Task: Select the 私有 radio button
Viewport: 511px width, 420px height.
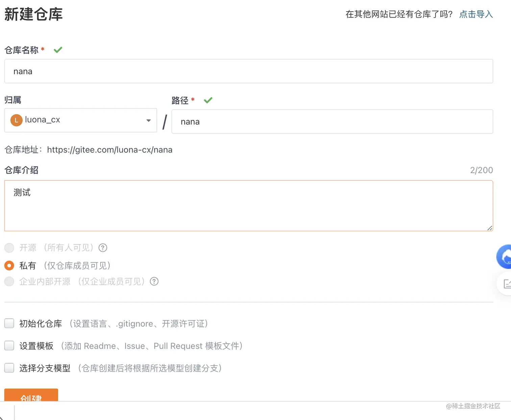Action: (9, 266)
